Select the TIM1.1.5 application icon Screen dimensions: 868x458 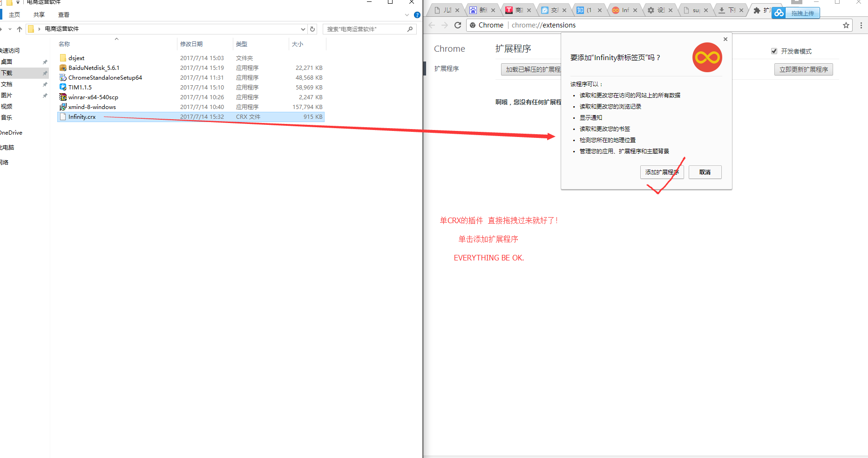63,87
